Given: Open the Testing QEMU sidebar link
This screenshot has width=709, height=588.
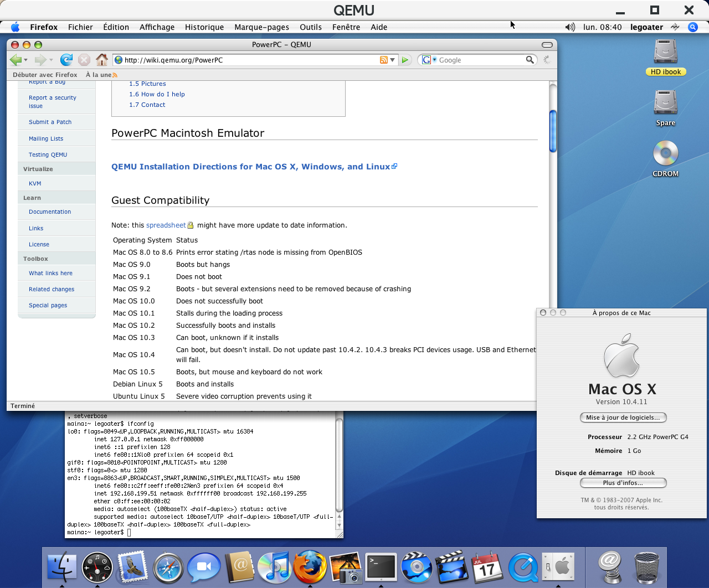Looking at the screenshot, I should (48, 154).
